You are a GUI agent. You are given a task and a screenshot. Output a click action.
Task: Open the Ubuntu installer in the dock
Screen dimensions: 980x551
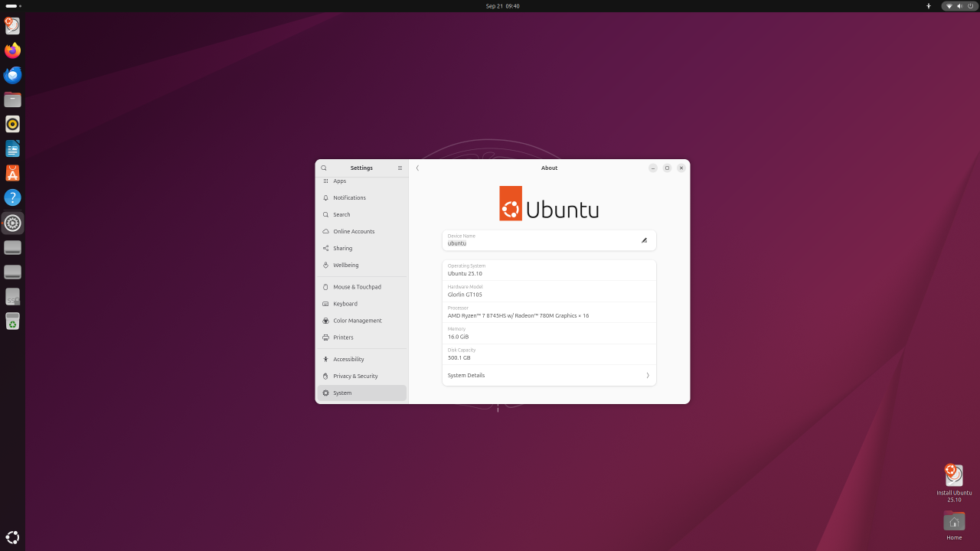pyautogui.click(x=12, y=26)
